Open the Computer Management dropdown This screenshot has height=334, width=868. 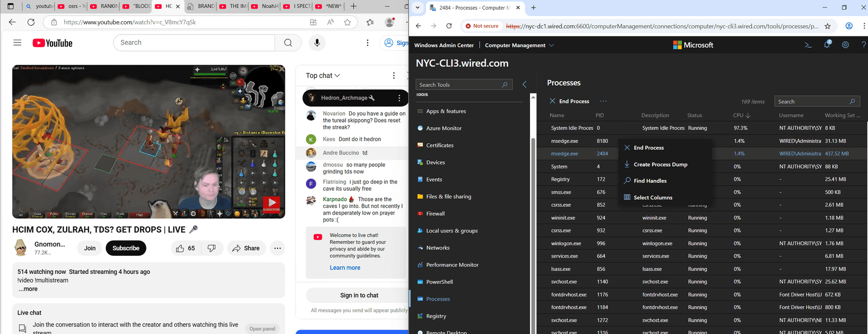(519, 45)
